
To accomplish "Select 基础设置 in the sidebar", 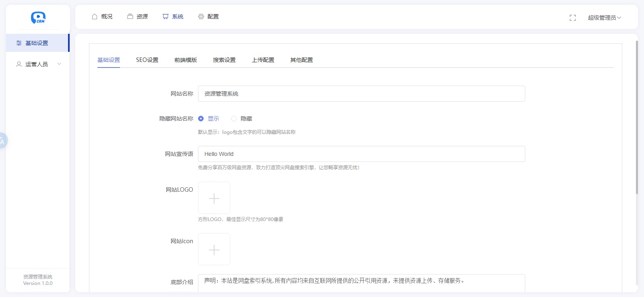I will (x=37, y=43).
